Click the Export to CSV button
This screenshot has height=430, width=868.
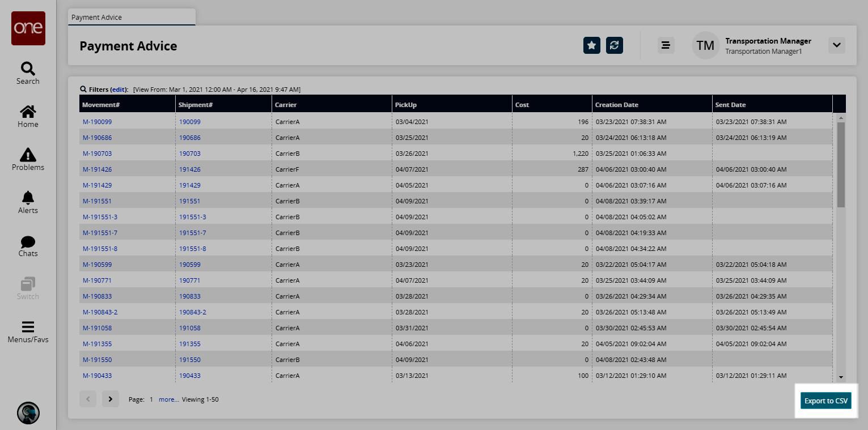point(827,401)
